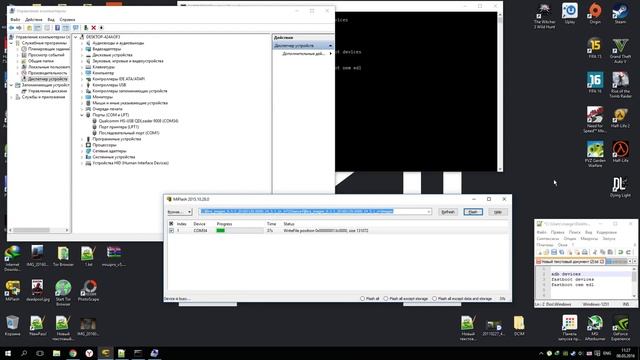
Task: Select Qualcomm HS-USB QDLoader 9008 (COM34) device
Action: (x=138, y=121)
